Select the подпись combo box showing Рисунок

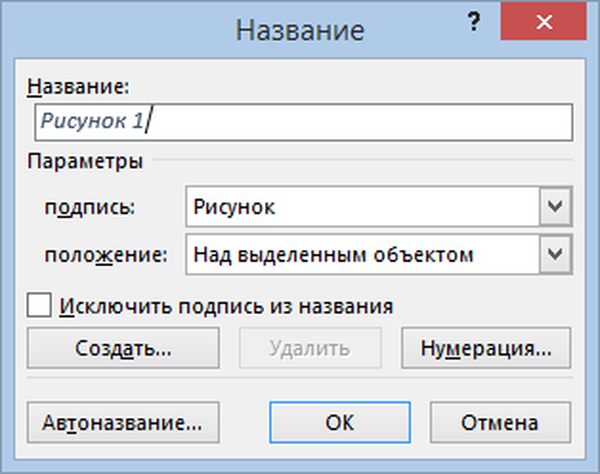click(362, 208)
